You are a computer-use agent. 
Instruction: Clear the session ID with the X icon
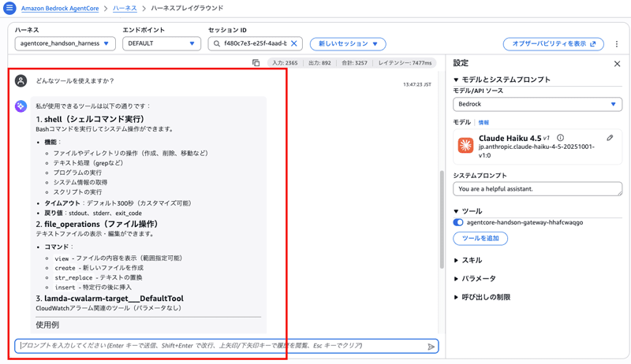pyautogui.click(x=294, y=43)
